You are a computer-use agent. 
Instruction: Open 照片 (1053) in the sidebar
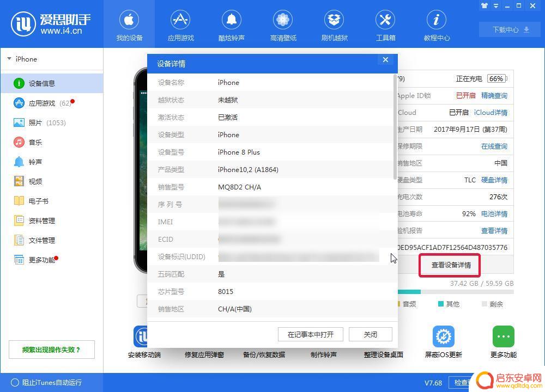pos(52,122)
